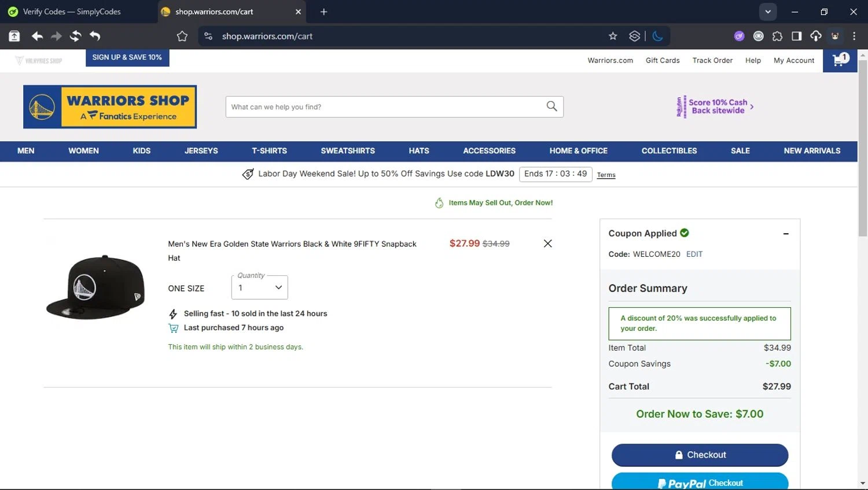This screenshot has height=490, width=868.
Task: Click the PayPal Checkout button
Action: point(700,482)
